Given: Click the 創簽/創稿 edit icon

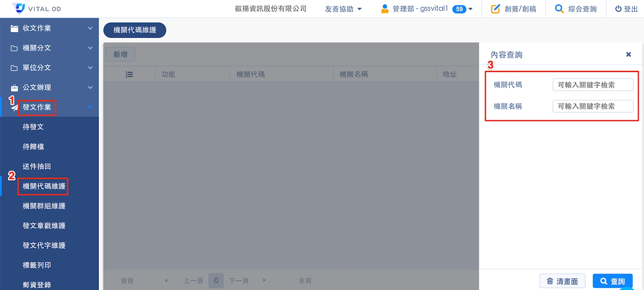Looking at the screenshot, I should pyautogui.click(x=495, y=9).
